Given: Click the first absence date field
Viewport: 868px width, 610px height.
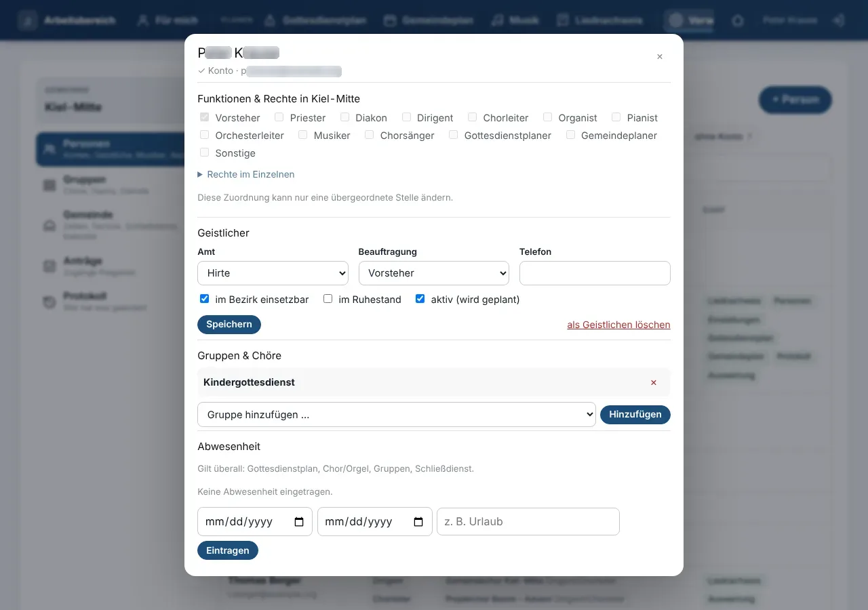Looking at the screenshot, I should coord(255,522).
